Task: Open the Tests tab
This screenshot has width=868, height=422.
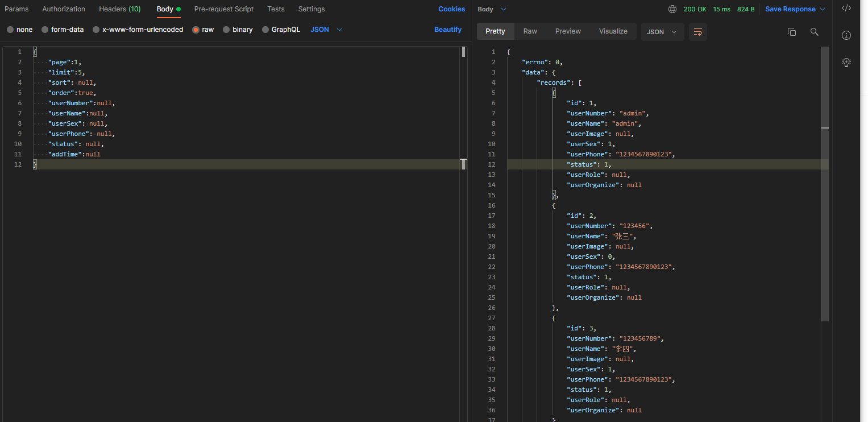Action: [x=276, y=9]
